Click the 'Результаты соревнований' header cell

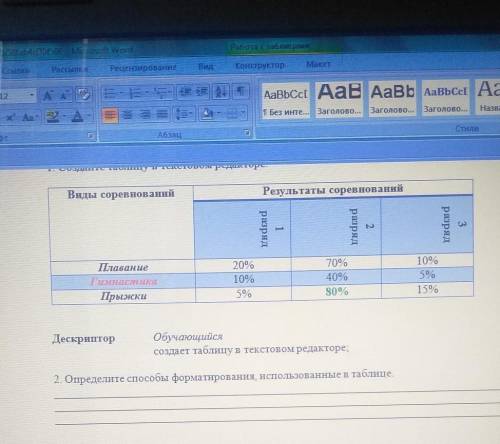click(333, 190)
